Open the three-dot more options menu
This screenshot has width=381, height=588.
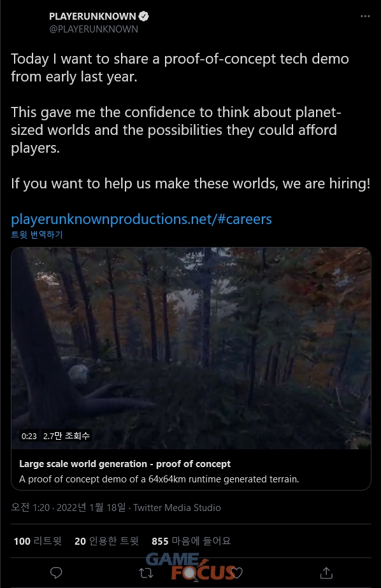(x=365, y=16)
